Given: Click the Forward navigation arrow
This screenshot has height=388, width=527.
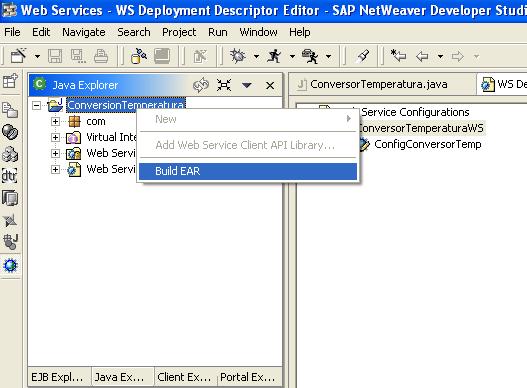Looking at the screenshot, I should (x=458, y=56).
